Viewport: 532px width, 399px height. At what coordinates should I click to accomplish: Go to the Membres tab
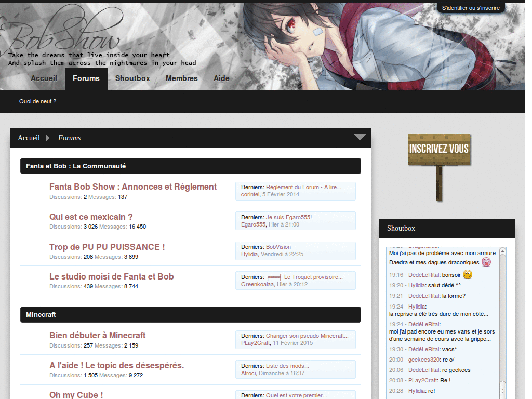(x=181, y=78)
